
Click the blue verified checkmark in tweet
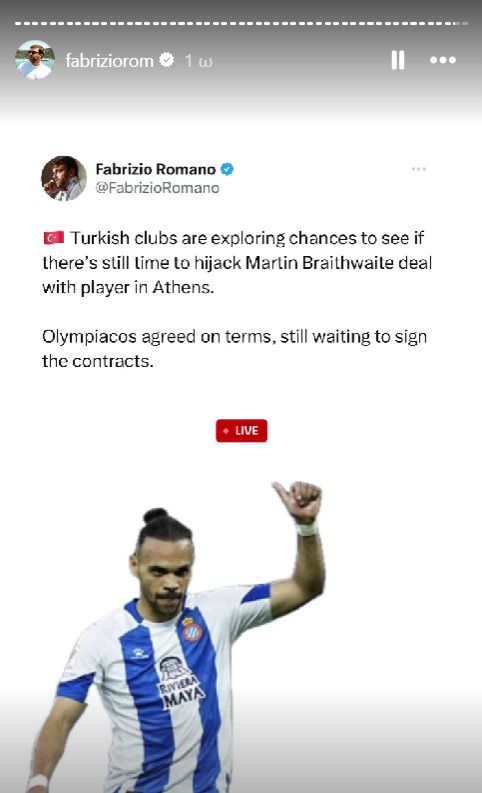pos(227,169)
